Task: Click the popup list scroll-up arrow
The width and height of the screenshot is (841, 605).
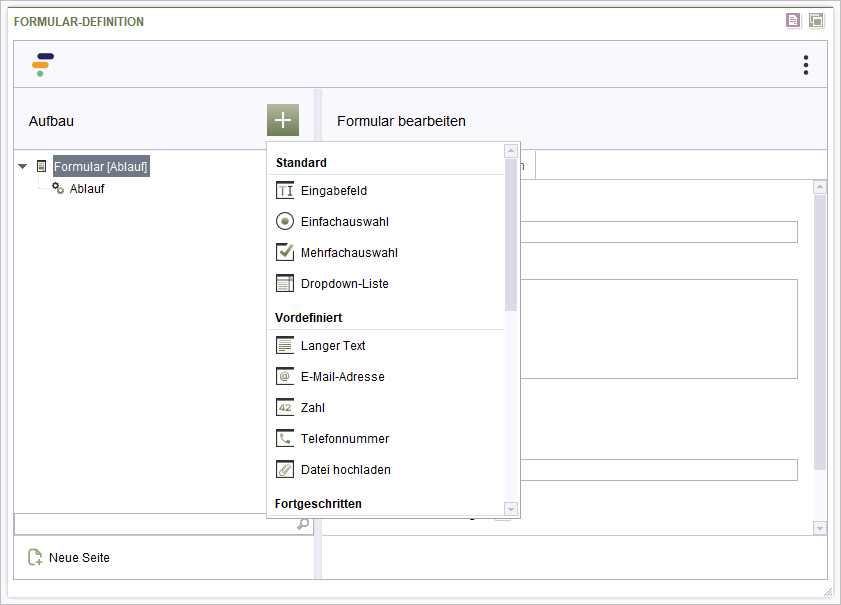Action: pyautogui.click(x=511, y=151)
